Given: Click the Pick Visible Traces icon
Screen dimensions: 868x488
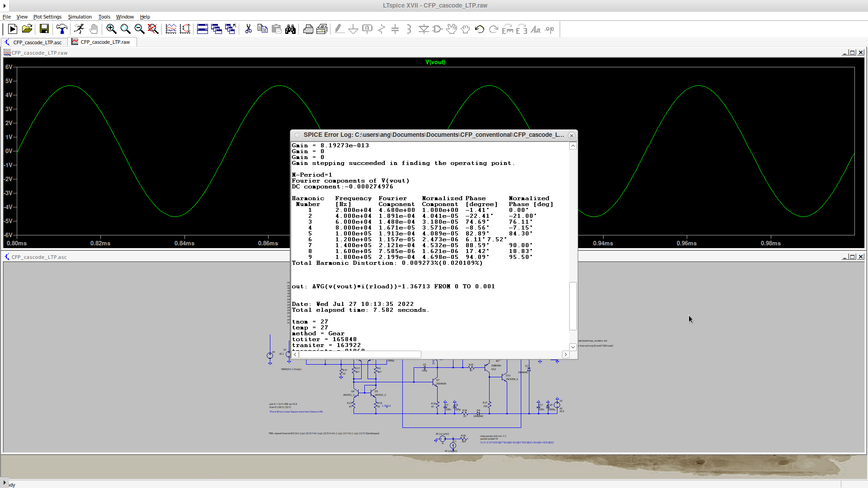Looking at the screenshot, I should point(185,29).
